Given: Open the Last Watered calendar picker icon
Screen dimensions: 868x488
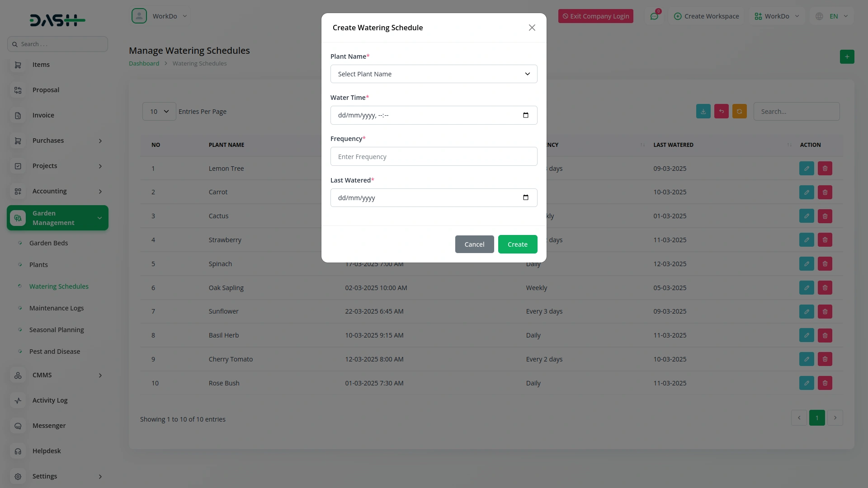Looking at the screenshot, I should (525, 197).
